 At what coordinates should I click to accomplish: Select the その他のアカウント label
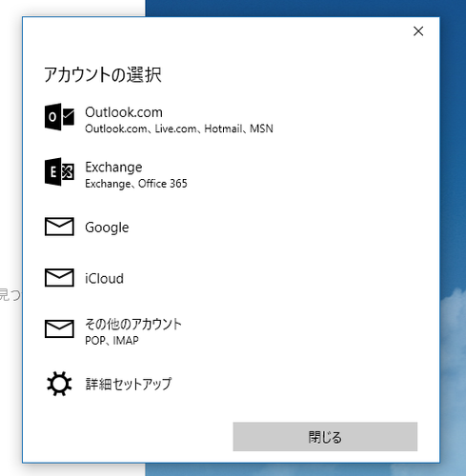[133, 324]
